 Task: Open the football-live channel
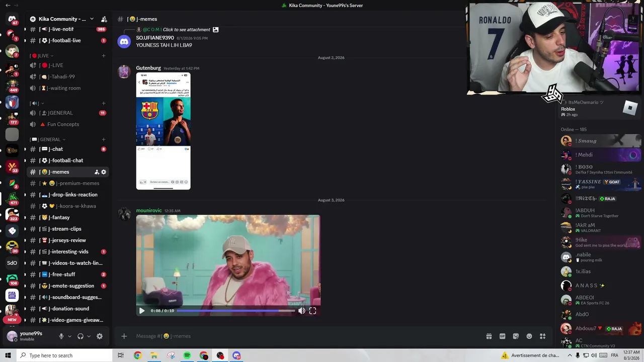[x=68, y=40]
